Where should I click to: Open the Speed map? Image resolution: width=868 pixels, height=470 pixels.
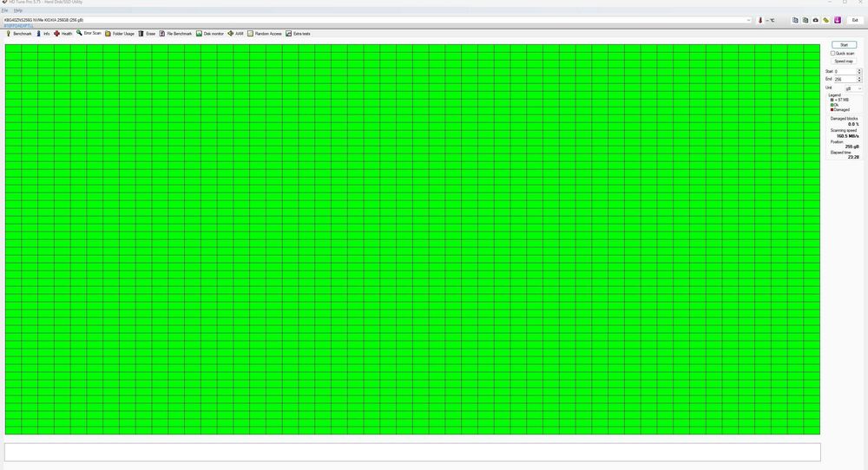844,62
